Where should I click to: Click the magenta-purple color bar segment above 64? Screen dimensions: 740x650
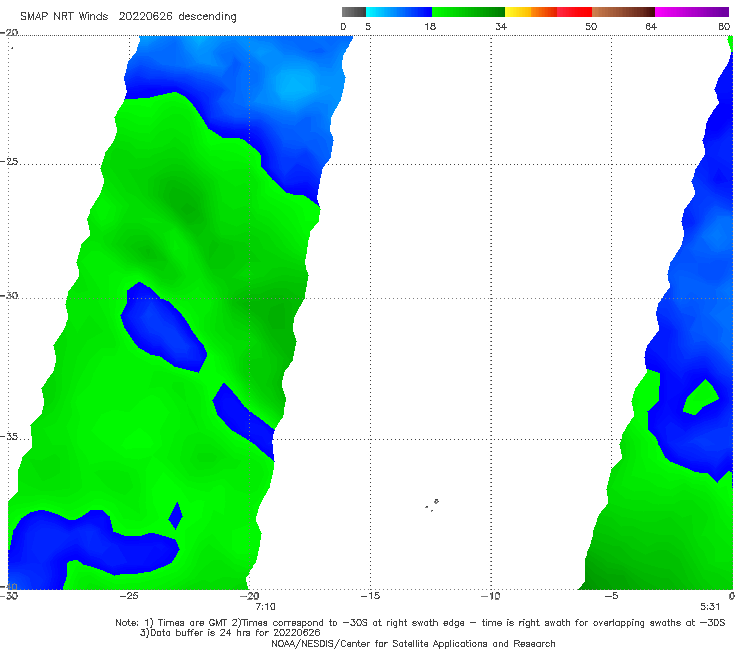(692, 12)
